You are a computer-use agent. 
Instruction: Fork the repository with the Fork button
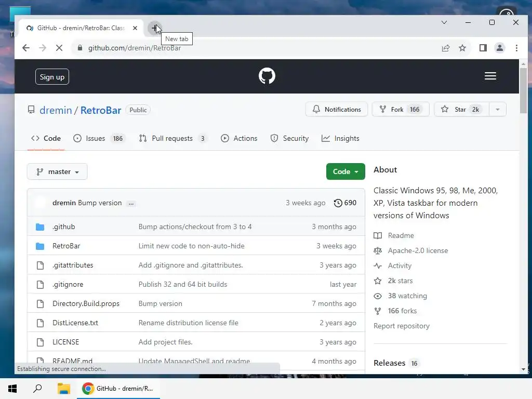(401, 109)
